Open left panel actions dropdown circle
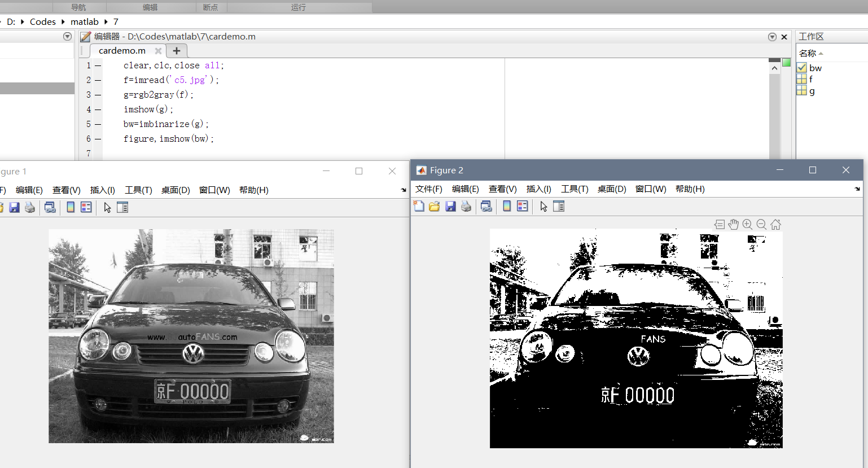Image resolution: width=868 pixels, height=468 pixels. (x=67, y=37)
